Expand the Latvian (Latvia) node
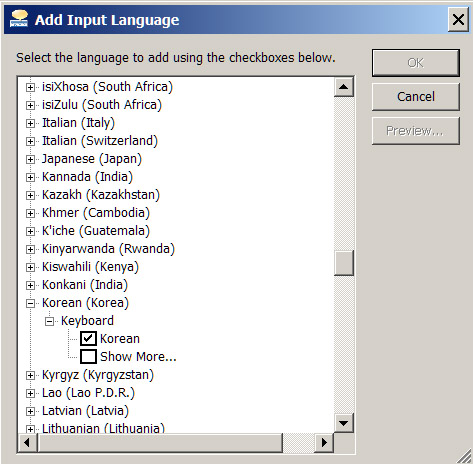Viewport: 473px width, 464px height. coord(30,411)
